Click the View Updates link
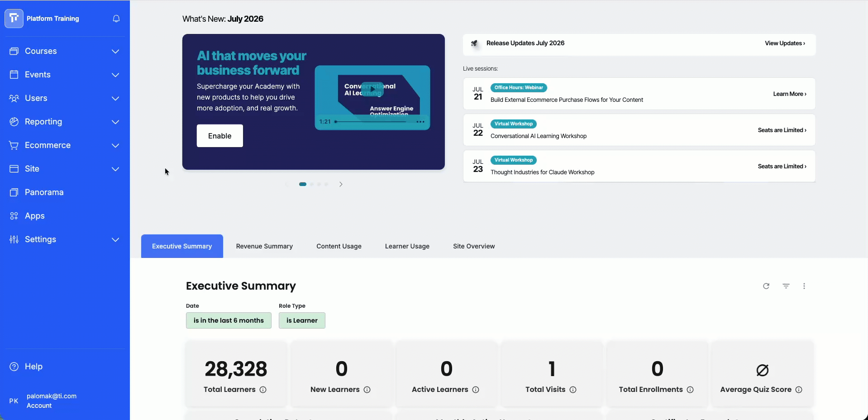Screen dimensions: 868x420 [785, 43]
